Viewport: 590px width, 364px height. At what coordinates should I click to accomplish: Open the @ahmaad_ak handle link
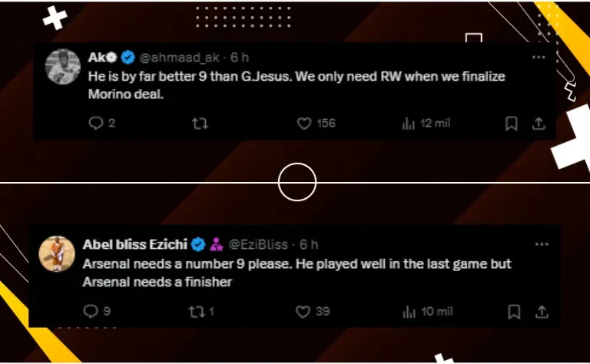pyautogui.click(x=179, y=58)
